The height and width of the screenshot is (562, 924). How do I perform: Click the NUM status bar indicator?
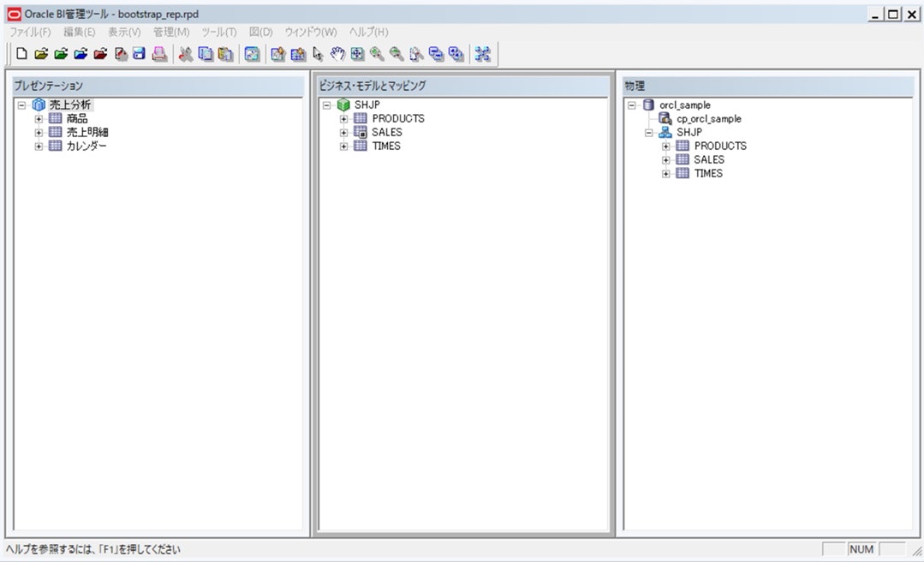pos(861,549)
